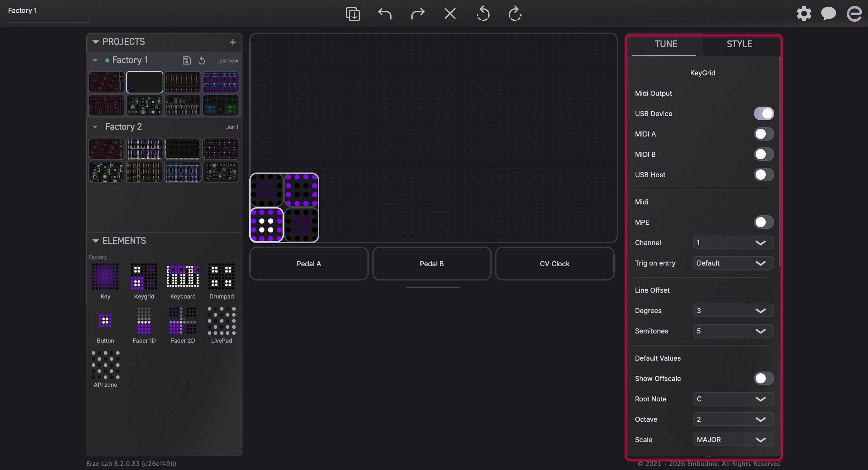Image resolution: width=868 pixels, height=470 pixels.
Task: Open the Octave dropdown
Action: point(733,419)
